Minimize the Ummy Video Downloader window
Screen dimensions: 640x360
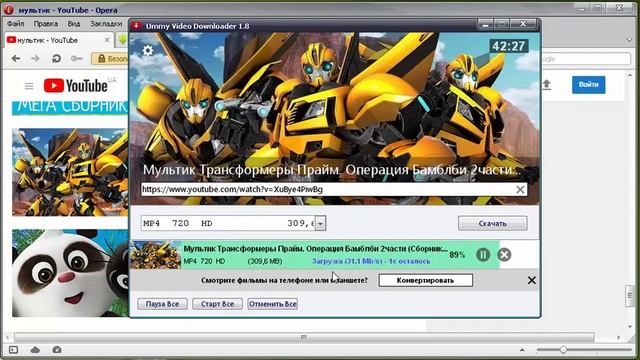point(485,24)
